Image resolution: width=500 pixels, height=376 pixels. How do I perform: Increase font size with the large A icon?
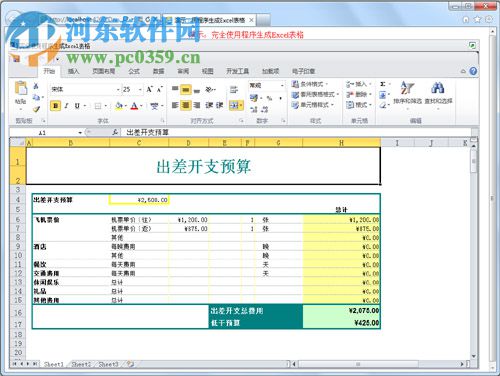coord(150,89)
